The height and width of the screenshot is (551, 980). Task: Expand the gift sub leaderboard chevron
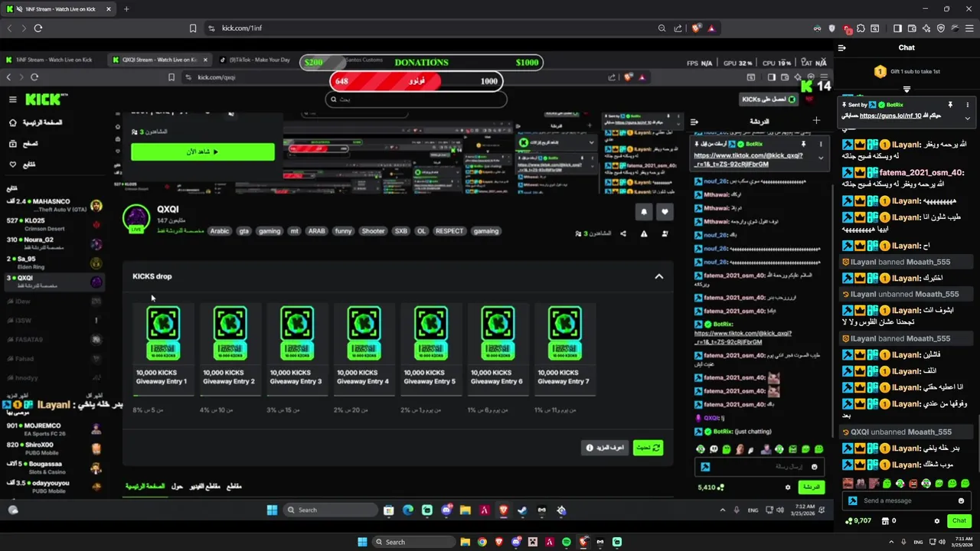(906, 89)
